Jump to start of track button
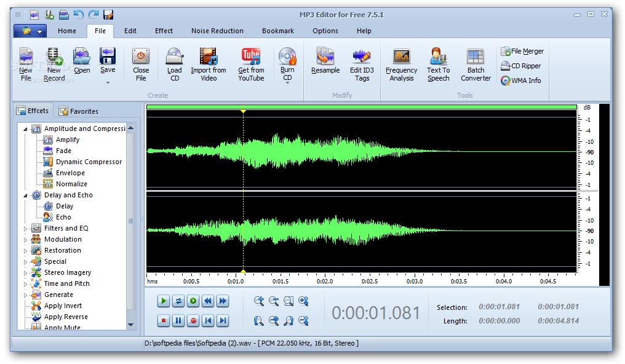The image size is (625, 364). [208, 320]
